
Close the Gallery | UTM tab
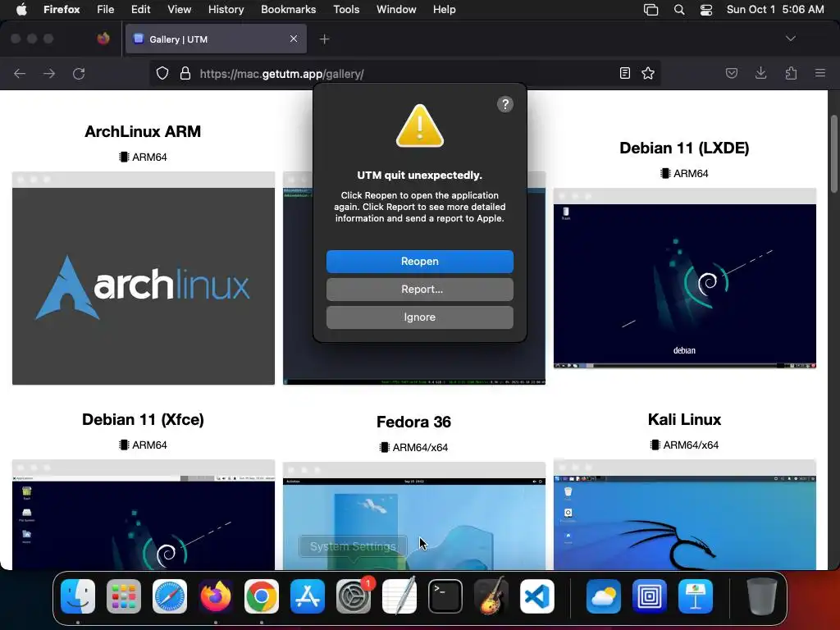coord(294,39)
